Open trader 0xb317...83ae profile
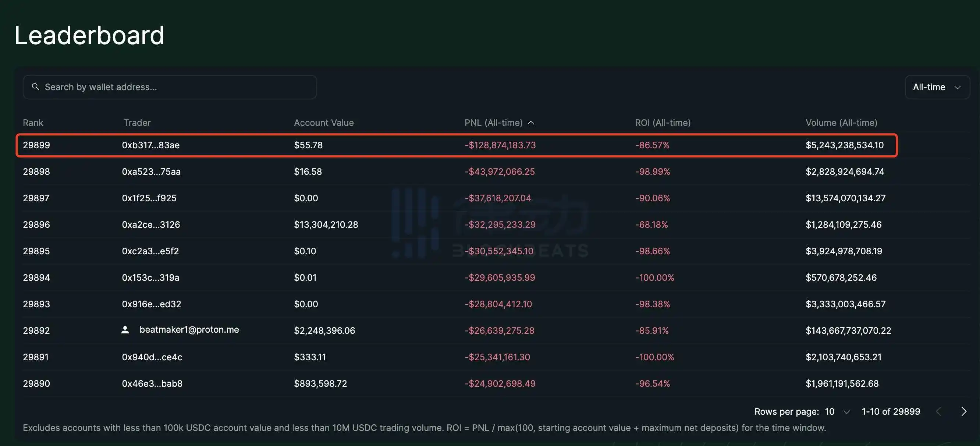The width and height of the screenshot is (980, 446). point(151,145)
